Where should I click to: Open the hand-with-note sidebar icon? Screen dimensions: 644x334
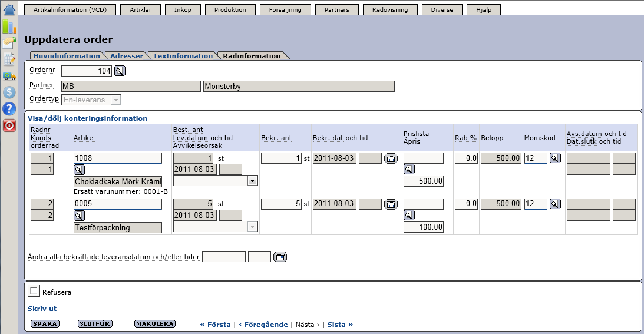9,42
